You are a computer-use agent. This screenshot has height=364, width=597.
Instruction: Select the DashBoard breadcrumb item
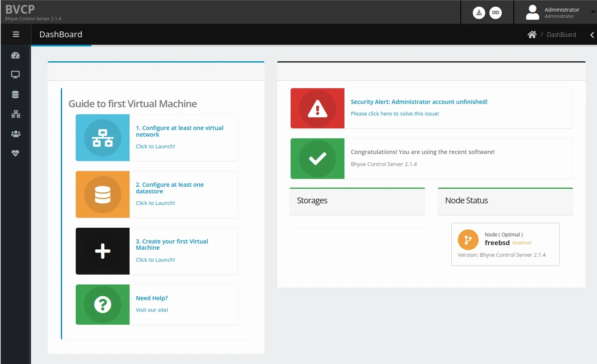pos(561,35)
